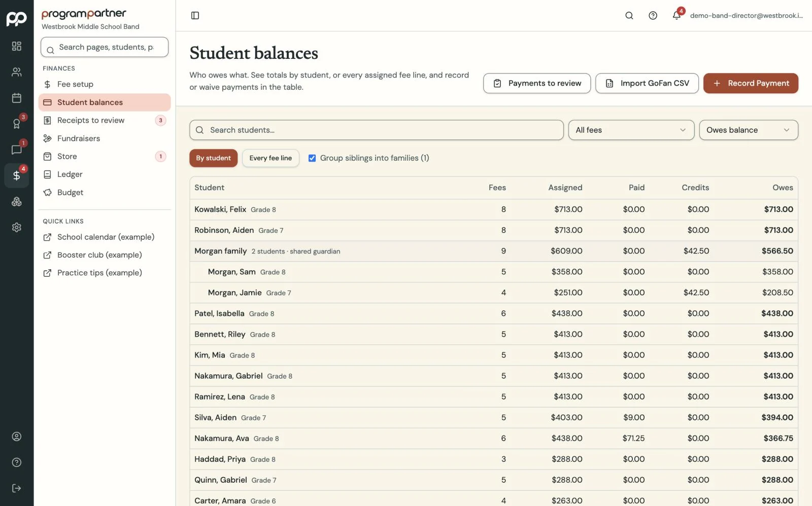Open the people icon in left rail
The image size is (812, 506).
pyautogui.click(x=17, y=72)
